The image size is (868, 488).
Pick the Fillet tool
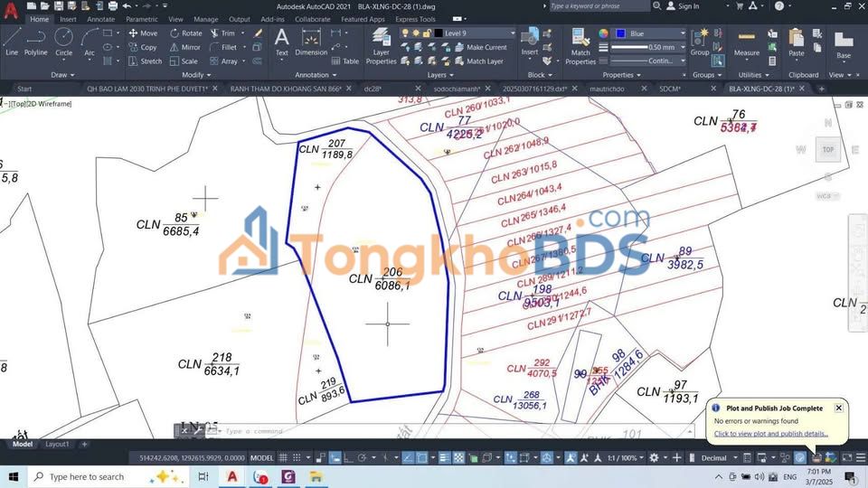coord(223,48)
